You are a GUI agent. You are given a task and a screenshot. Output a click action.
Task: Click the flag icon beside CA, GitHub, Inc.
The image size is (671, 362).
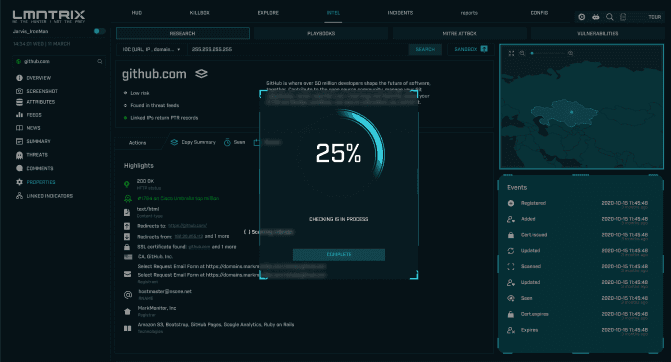pos(128,257)
